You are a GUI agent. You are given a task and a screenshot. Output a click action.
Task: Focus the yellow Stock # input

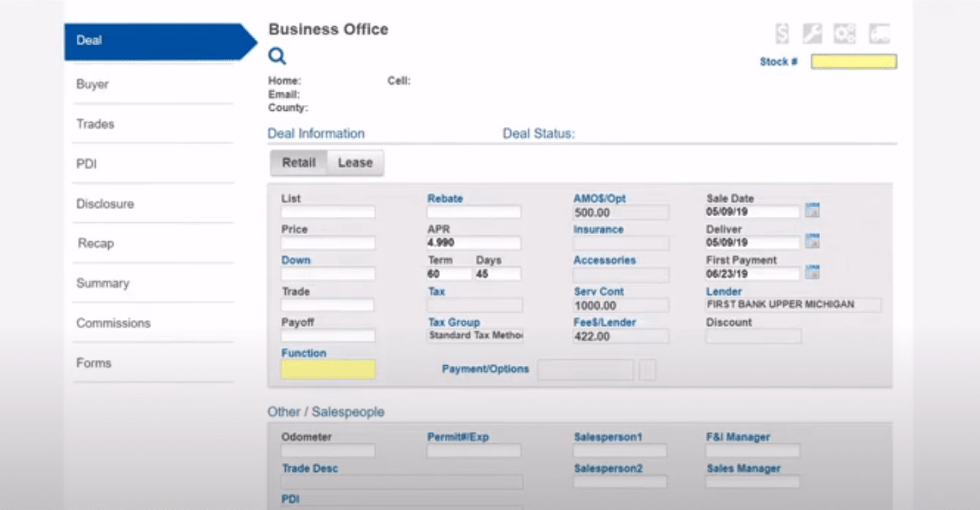pos(853,62)
